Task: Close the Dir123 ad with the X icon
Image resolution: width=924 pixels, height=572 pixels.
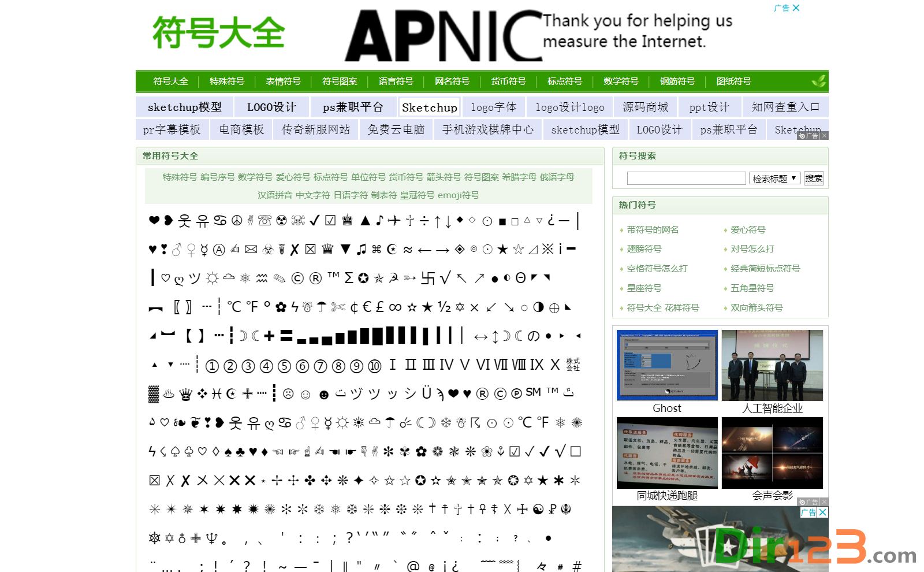Action: (822, 512)
